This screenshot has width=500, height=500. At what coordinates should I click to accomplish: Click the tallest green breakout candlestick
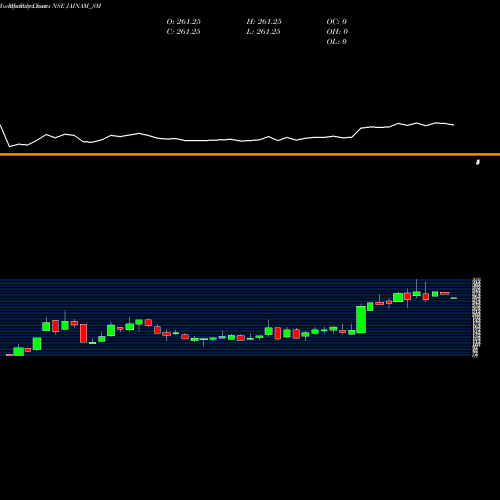click(x=361, y=319)
